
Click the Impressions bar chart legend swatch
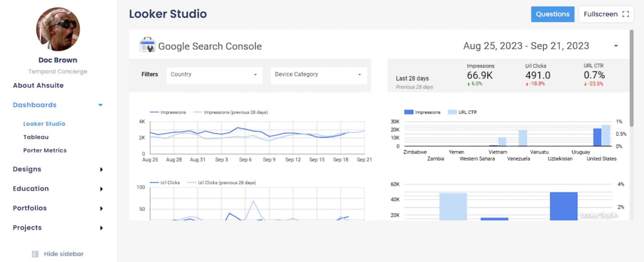click(x=409, y=112)
